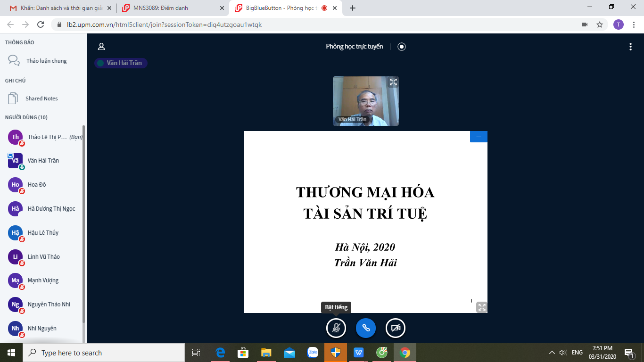Switch to MNS3089: Điểm danh tab
This screenshot has height=362, width=644.
coord(172,8)
